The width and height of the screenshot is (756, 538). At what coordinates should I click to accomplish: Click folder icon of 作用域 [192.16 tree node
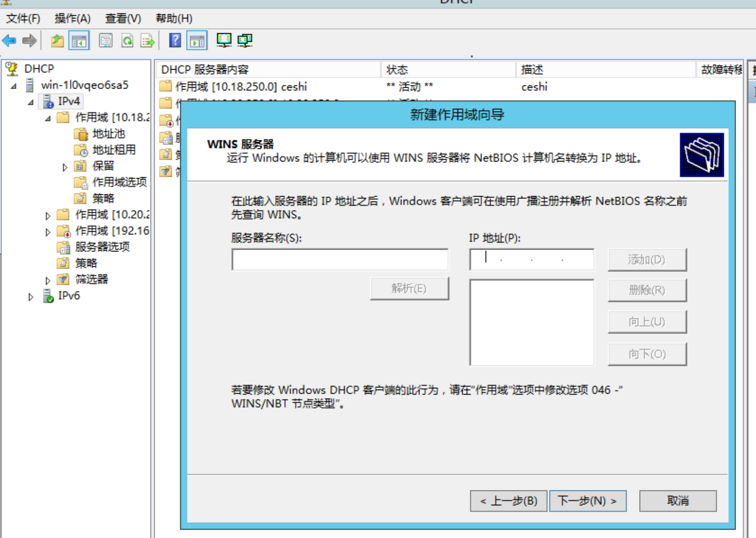click(63, 231)
